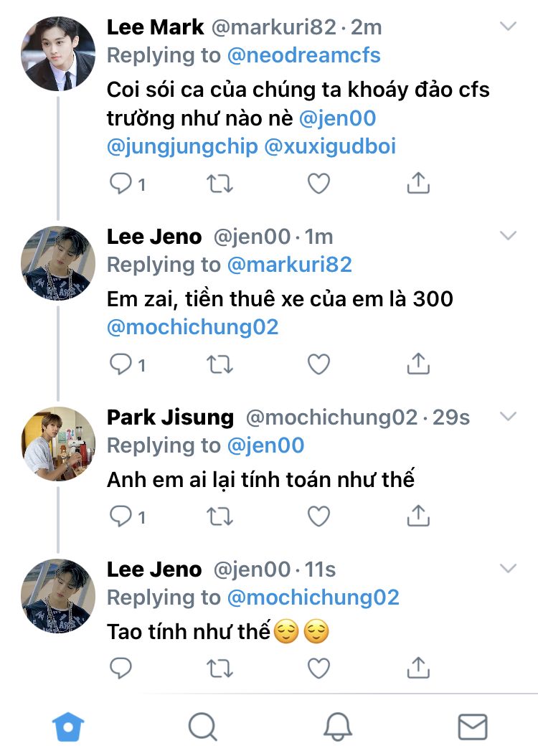Open Lee Mark's profile picture
This screenshot has height=756, width=538.
(58, 54)
